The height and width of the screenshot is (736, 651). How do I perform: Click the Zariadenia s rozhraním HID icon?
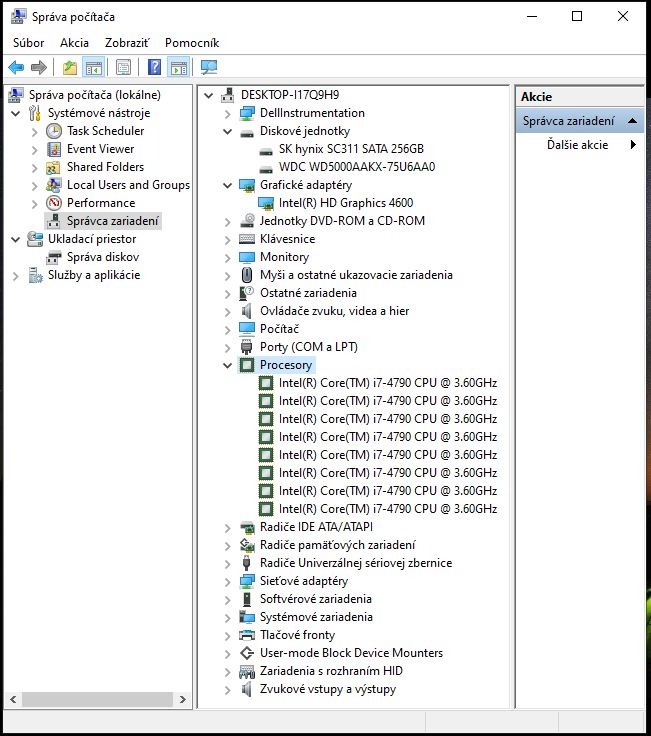[247, 672]
